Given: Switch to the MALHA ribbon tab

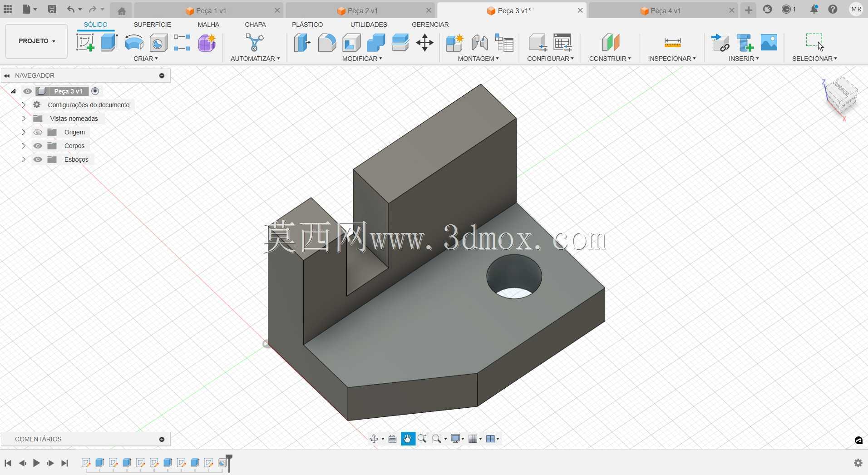Looking at the screenshot, I should pyautogui.click(x=208, y=25).
